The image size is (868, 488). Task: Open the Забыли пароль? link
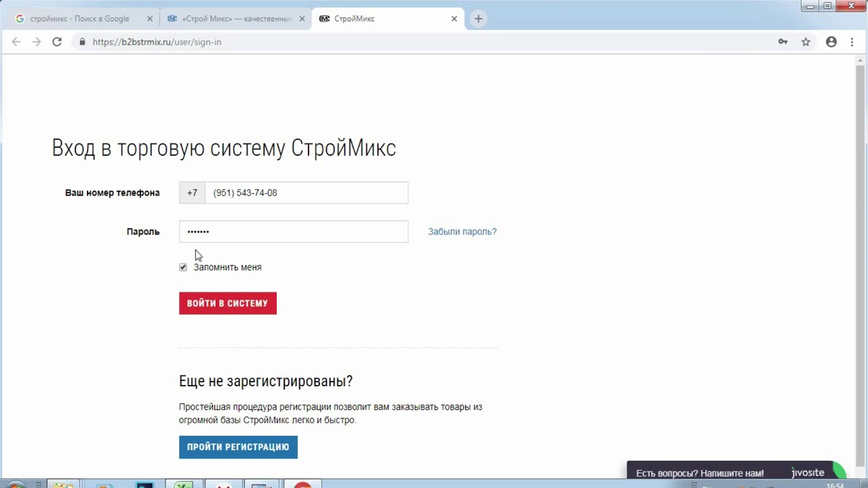click(462, 232)
